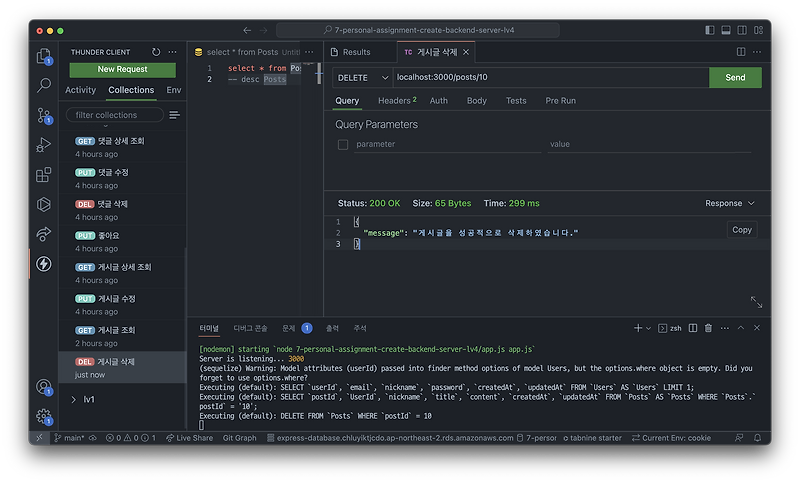Open the PUT 좋아요 request
The image size is (800, 483).
[x=122, y=242]
